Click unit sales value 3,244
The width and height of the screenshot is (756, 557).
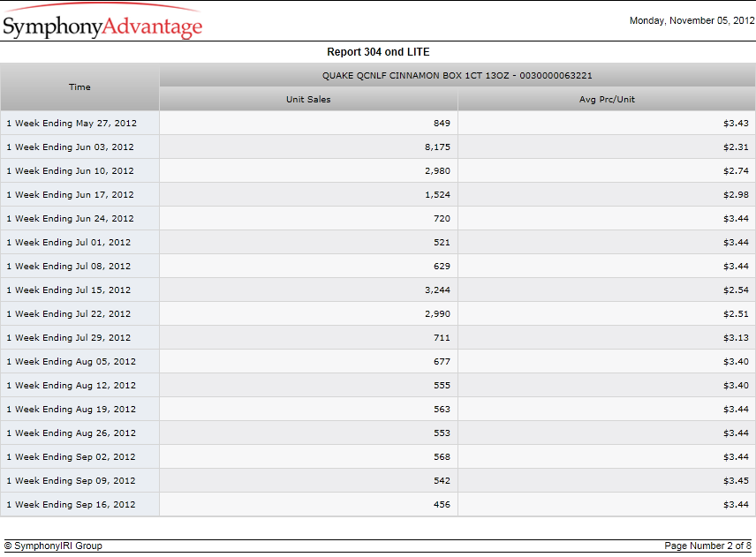coord(437,290)
